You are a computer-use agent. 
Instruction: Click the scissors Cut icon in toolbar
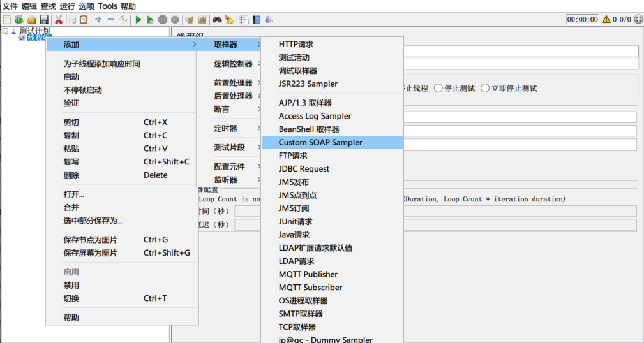(x=59, y=20)
